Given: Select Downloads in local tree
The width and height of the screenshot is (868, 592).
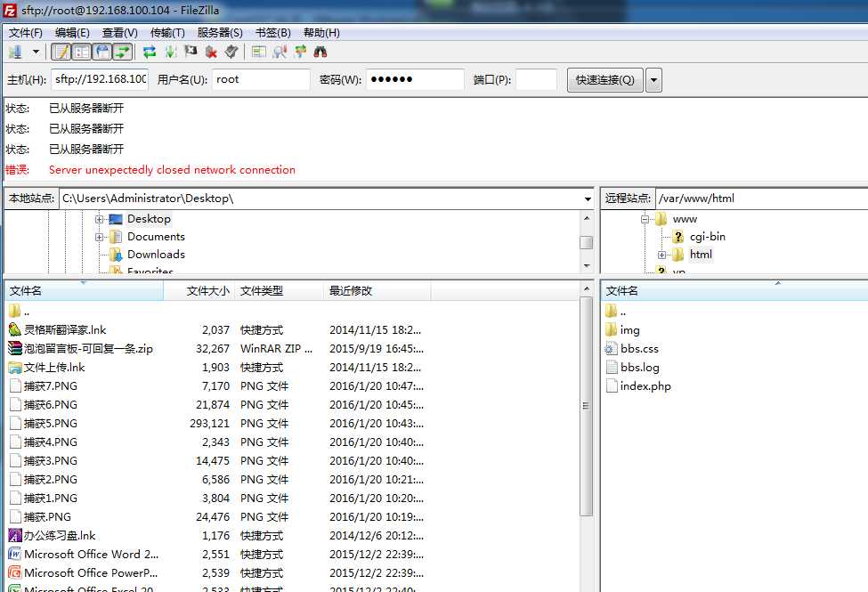Looking at the screenshot, I should pos(156,255).
